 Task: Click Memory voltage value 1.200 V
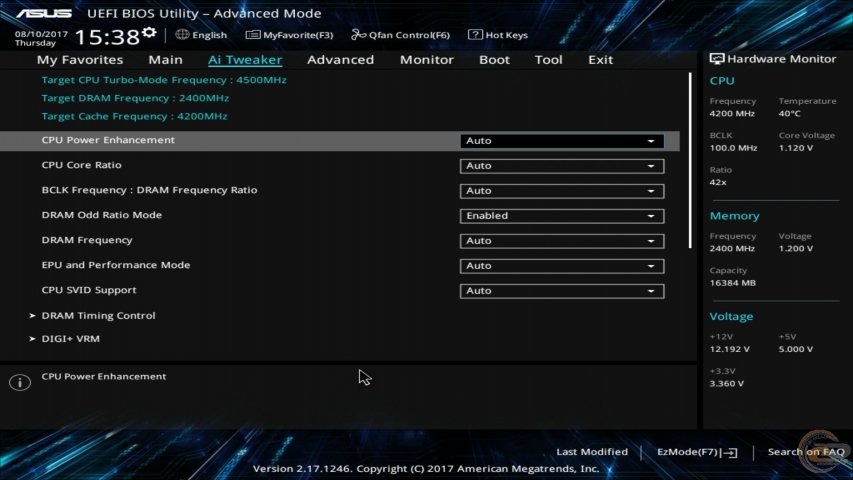pos(795,249)
